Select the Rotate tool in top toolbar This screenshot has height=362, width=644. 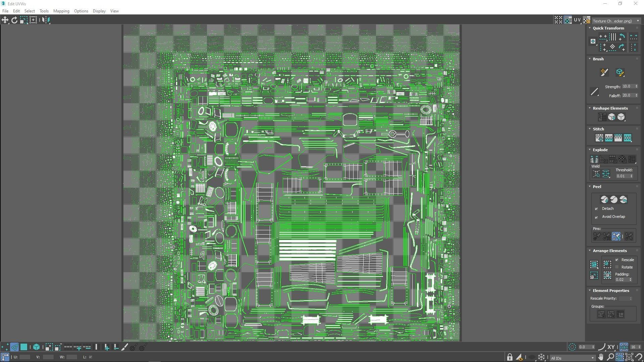coord(14,20)
